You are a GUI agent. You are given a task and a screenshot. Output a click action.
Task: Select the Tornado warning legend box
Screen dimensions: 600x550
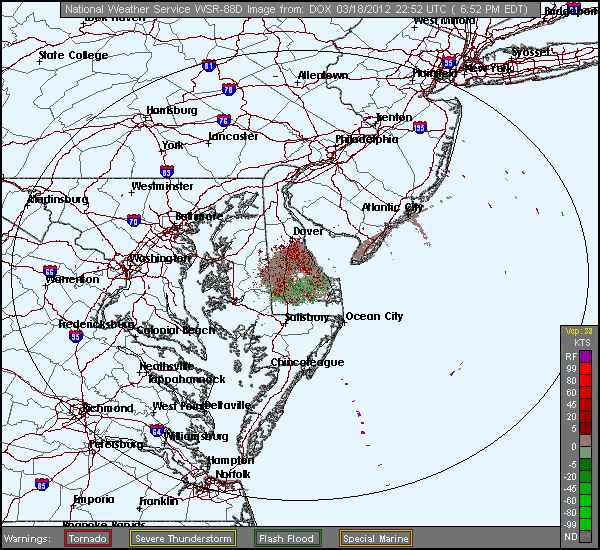click(x=88, y=538)
